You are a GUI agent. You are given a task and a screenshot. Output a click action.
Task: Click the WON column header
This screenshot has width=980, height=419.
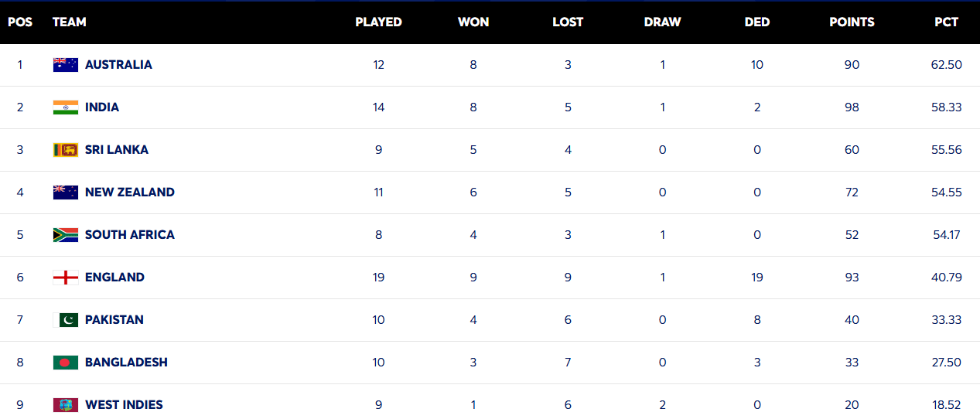[x=473, y=22]
